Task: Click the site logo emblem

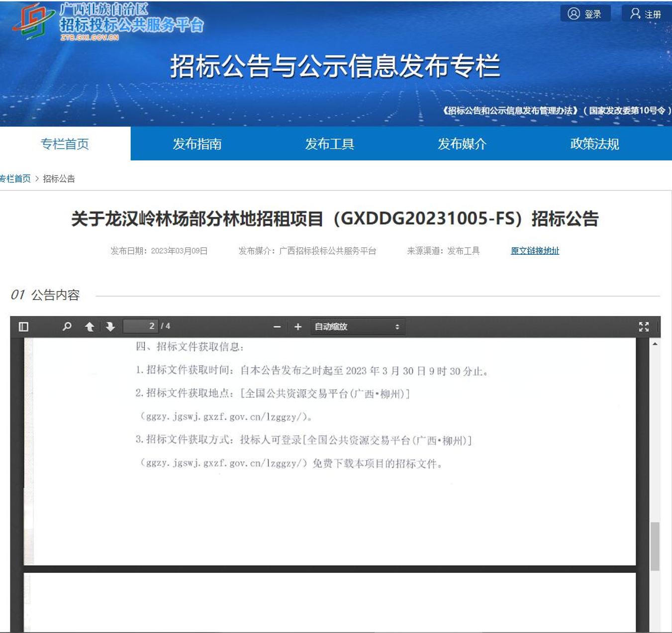Action: point(32,21)
